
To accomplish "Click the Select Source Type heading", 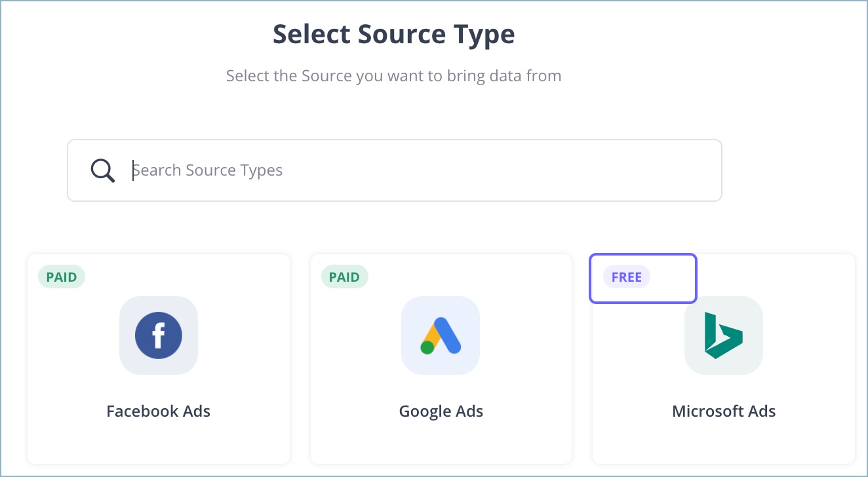I will click(x=393, y=33).
